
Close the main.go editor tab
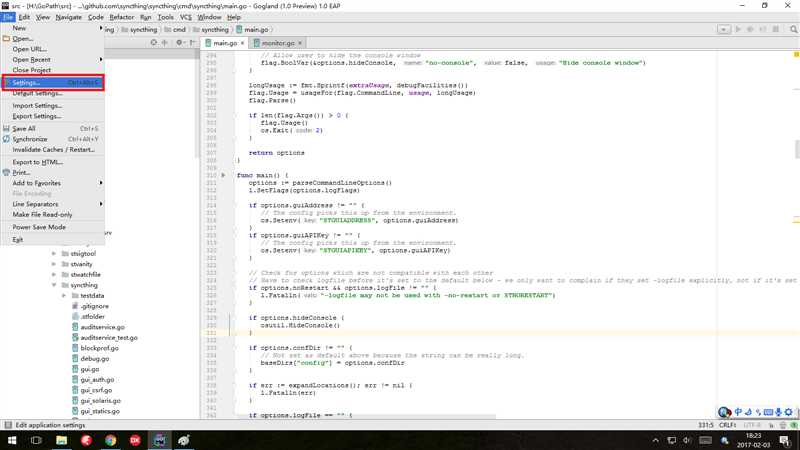pos(242,43)
